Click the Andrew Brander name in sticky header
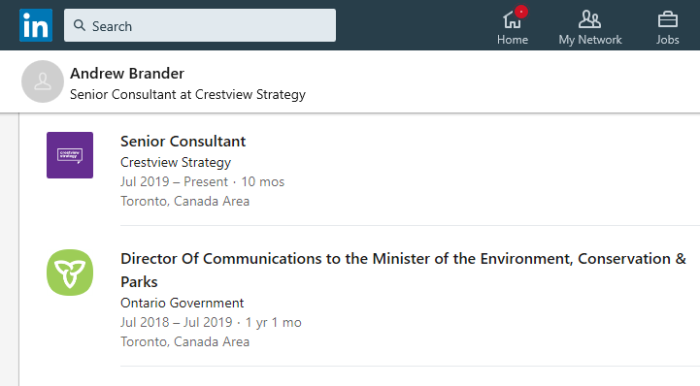Screen dimensions: 700x386 point(127,73)
